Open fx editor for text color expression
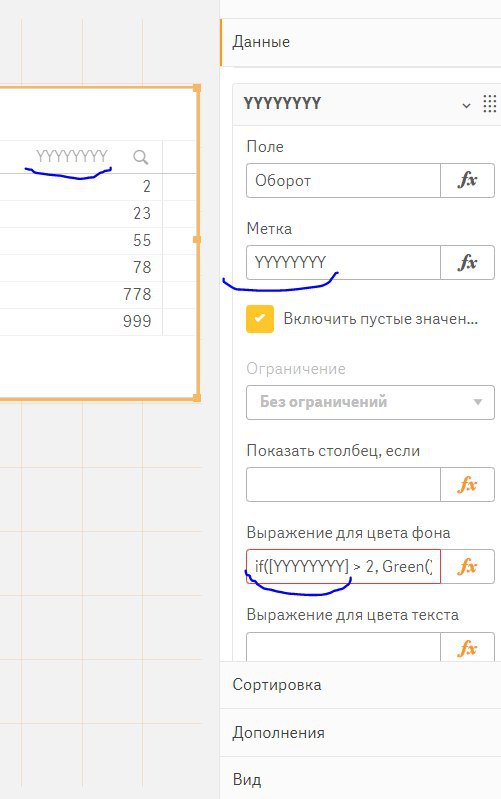501x799 pixels. pyautogui.click(x=467, y=648)
